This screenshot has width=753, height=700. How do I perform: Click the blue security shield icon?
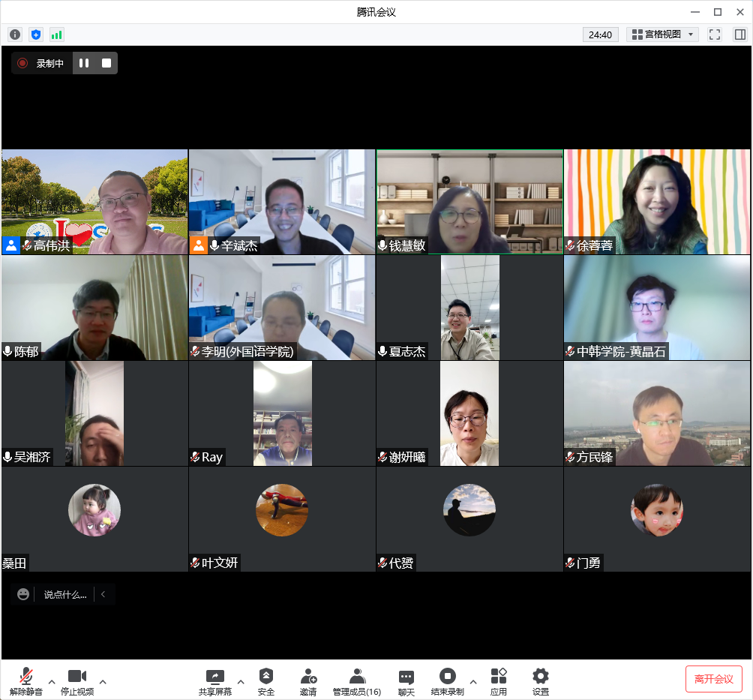coord(36,35)
